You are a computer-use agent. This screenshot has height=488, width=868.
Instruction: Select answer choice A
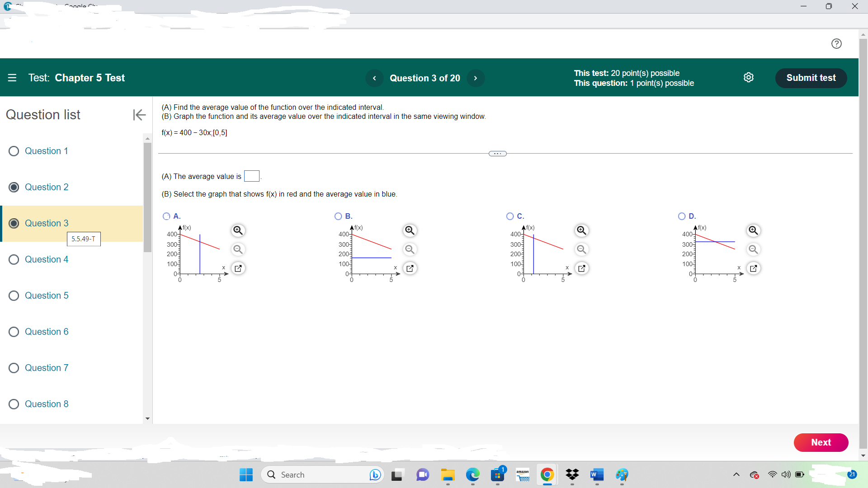pos(166,216)
